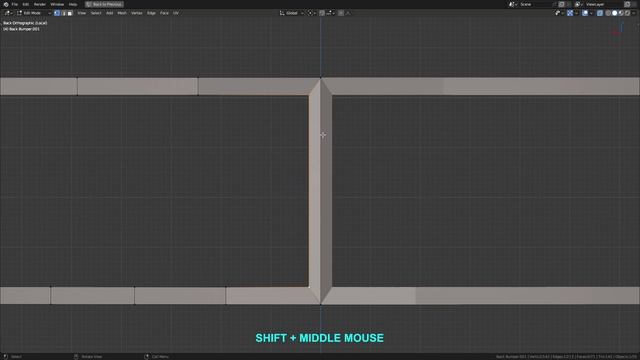Switch to face select mode

[x=70, y=13]
